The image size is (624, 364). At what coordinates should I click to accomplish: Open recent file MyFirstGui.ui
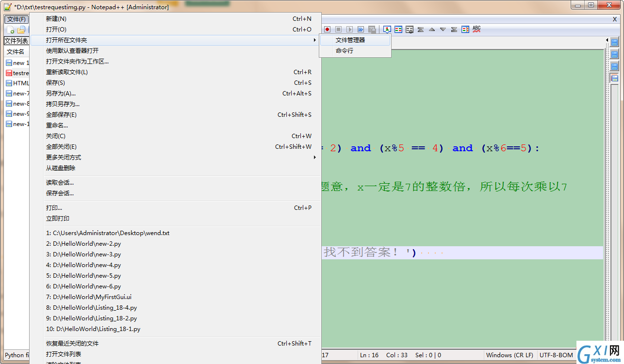[x=176, y=297]
